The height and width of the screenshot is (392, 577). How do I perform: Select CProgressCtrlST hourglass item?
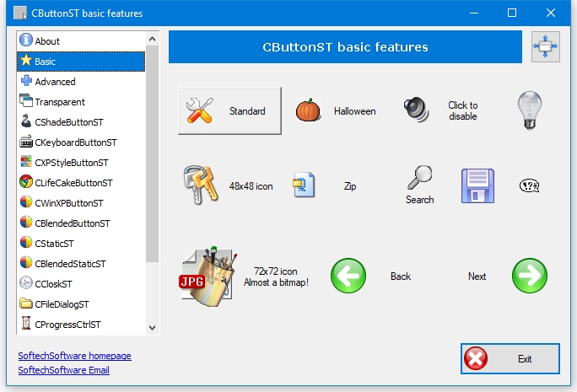pyautogui.click(x=81, y=324)
